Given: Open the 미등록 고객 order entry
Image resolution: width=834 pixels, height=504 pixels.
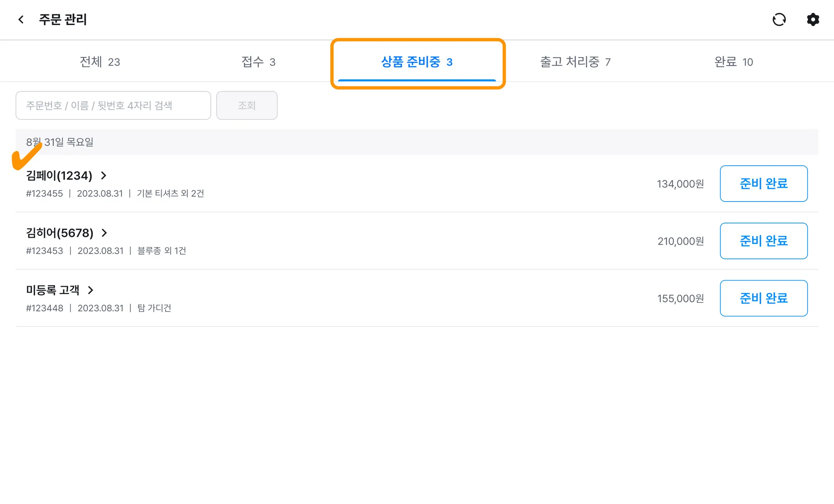Looking at the screenshot, I should (x=53, y=290).
